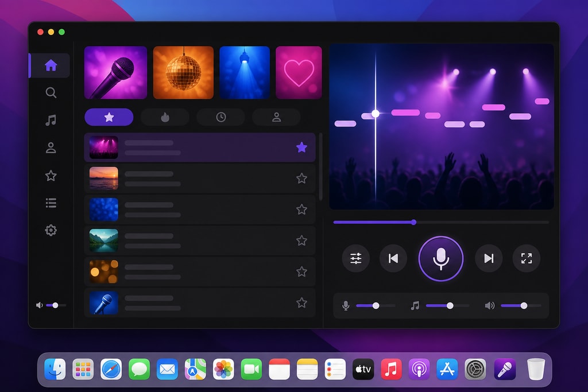Open the favorites star in sidebar
The image size is (588, 392).
tap(51, 176)
